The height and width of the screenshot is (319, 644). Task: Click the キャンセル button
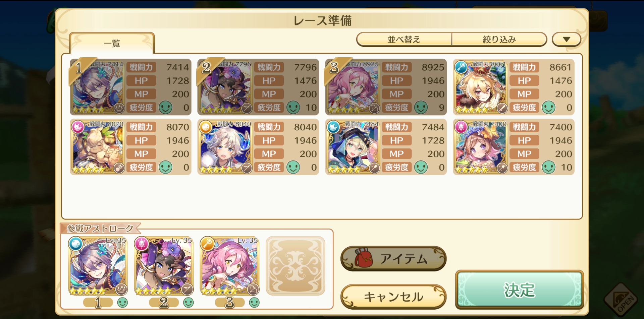click(x=393, y=297)
